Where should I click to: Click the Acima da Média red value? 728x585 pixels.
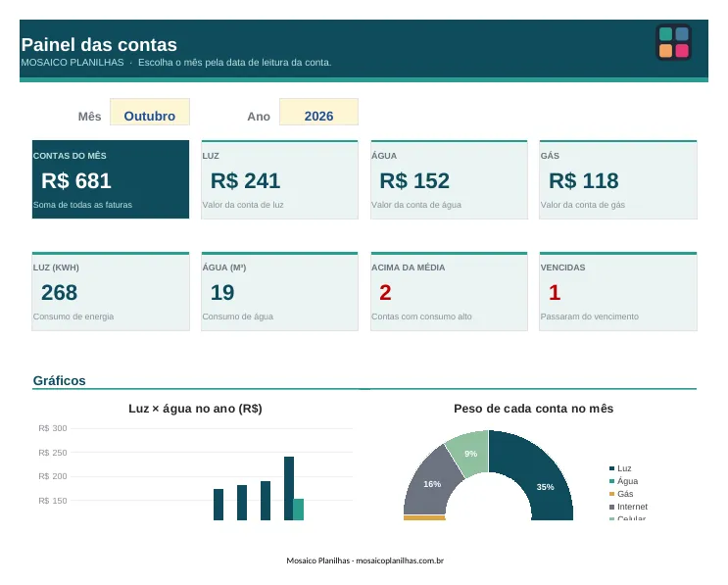point(385,292)
